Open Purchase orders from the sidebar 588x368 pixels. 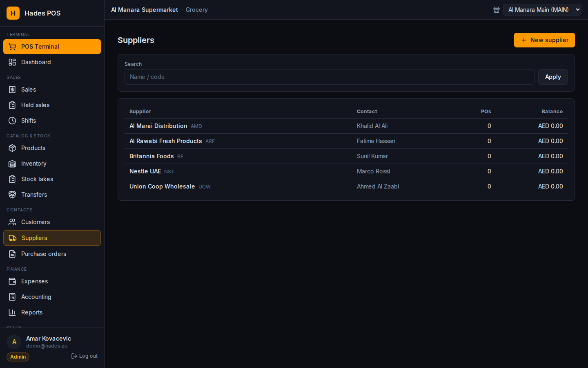52,254
